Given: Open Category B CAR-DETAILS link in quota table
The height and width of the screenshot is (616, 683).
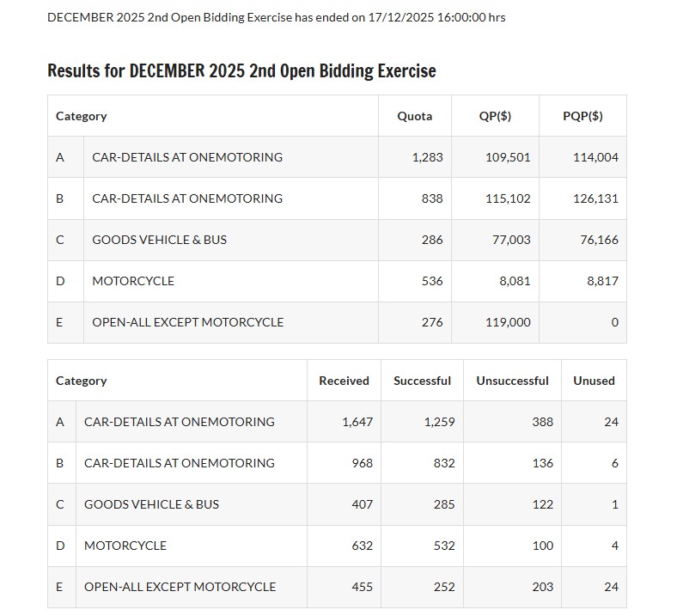Looking at the screenshot, I should coord(187,198).
